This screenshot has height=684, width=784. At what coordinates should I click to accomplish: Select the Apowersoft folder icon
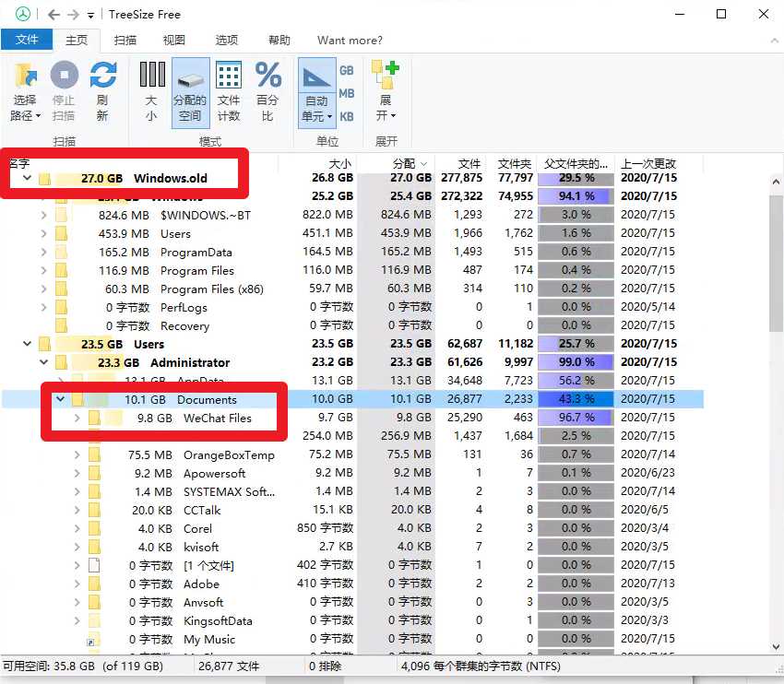(94, 473)
